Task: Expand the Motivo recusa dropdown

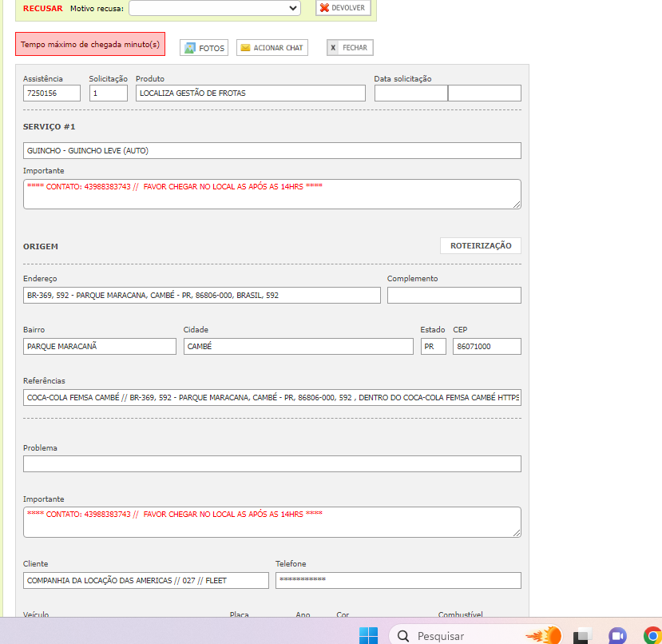Action: (215, 8)
